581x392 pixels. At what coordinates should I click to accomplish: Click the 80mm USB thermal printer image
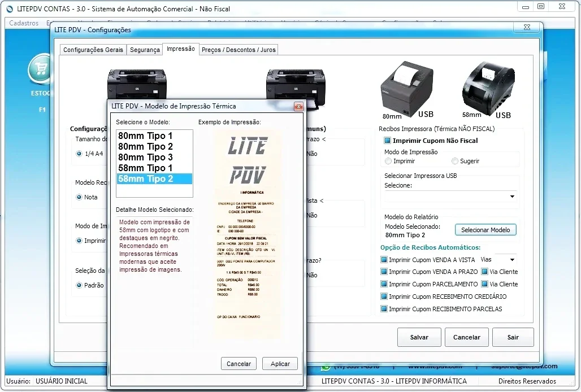pyautogui.click(x=407, y=89)
